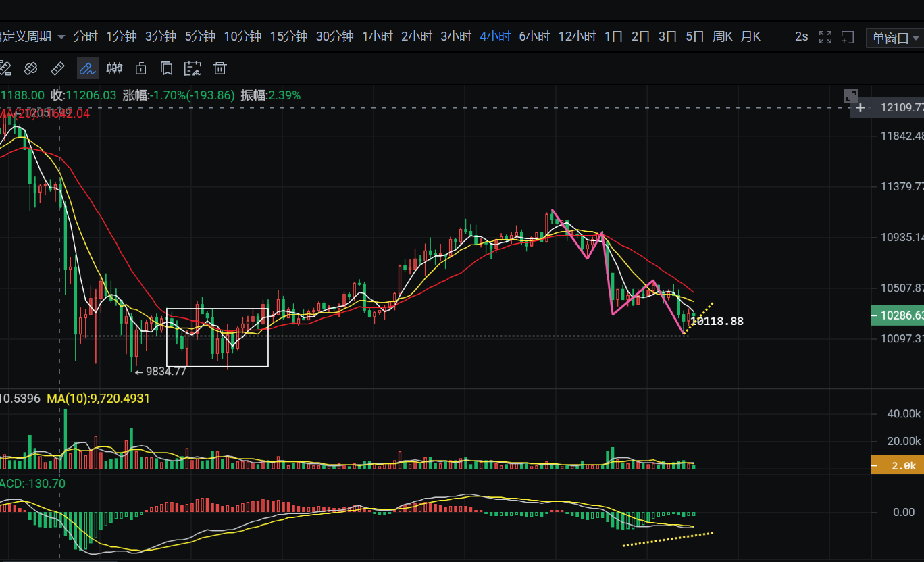Click the bookmark copy icon in toolbar
The height and width of the screenshot is (562, 924).
pyautogui.click(x=167, y=68)
